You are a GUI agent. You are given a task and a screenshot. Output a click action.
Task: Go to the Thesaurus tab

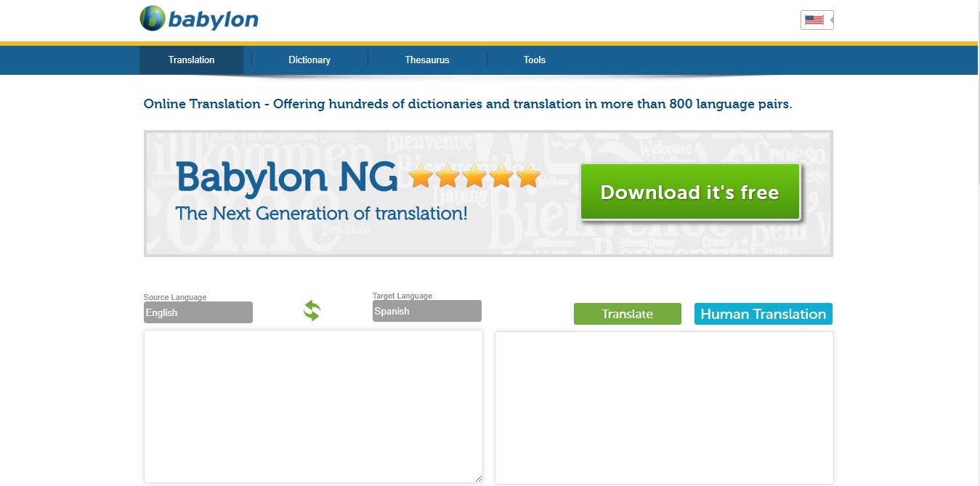coord(427,60)
